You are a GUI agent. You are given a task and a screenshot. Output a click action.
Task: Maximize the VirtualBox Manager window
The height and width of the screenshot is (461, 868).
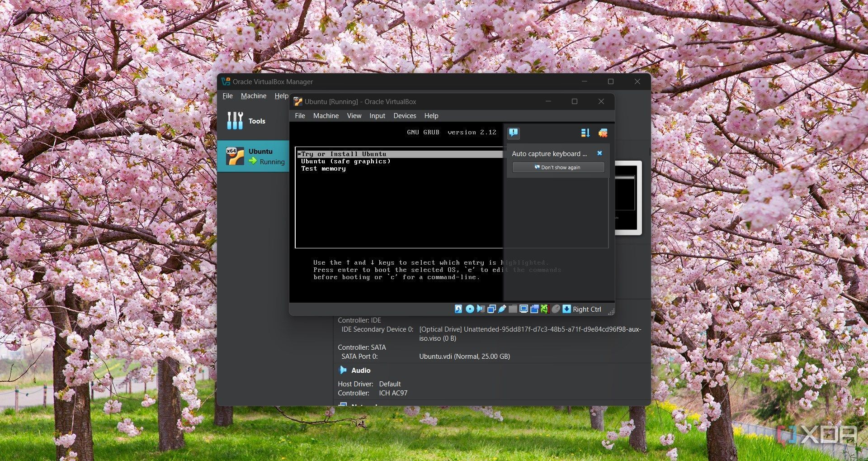point(611,81)
